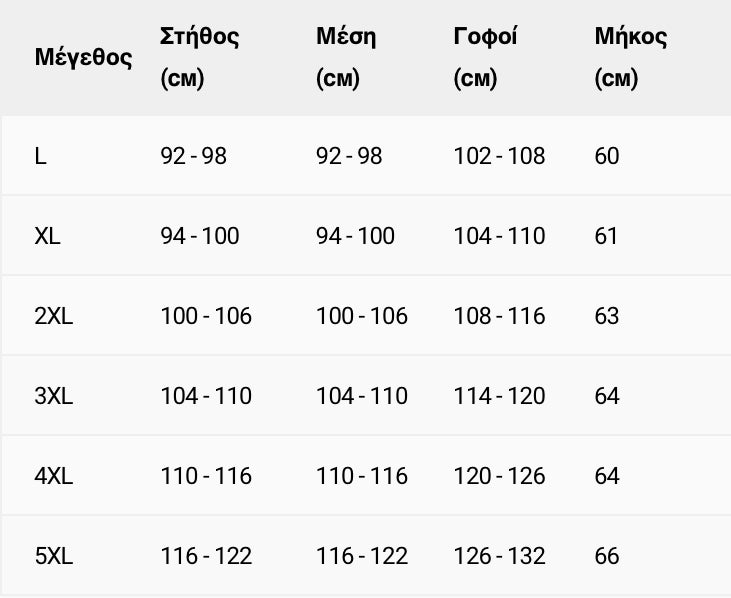Click the Στήθος (см) column header
Viewport: 731px width, 598px height.
[200, 58]
